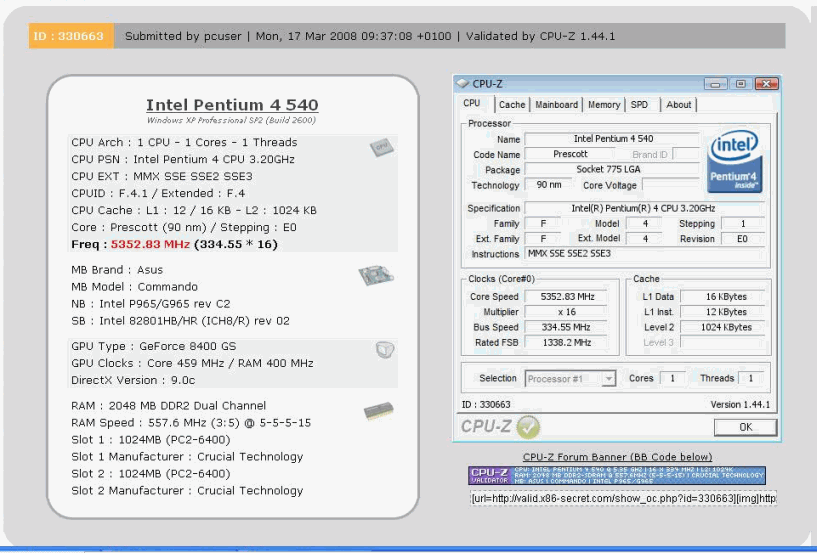This screenshot has width=817, height=553.
Task: Click the NB : Intel P965/G965 rev C2 line
Action: (x=151, y=304)
